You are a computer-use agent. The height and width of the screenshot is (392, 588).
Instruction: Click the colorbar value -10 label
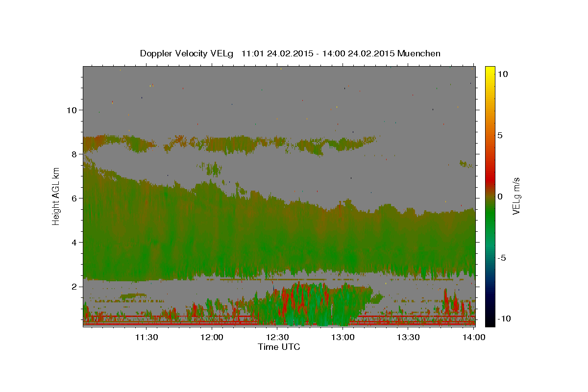pyautogui.click(x=504, y=318)
